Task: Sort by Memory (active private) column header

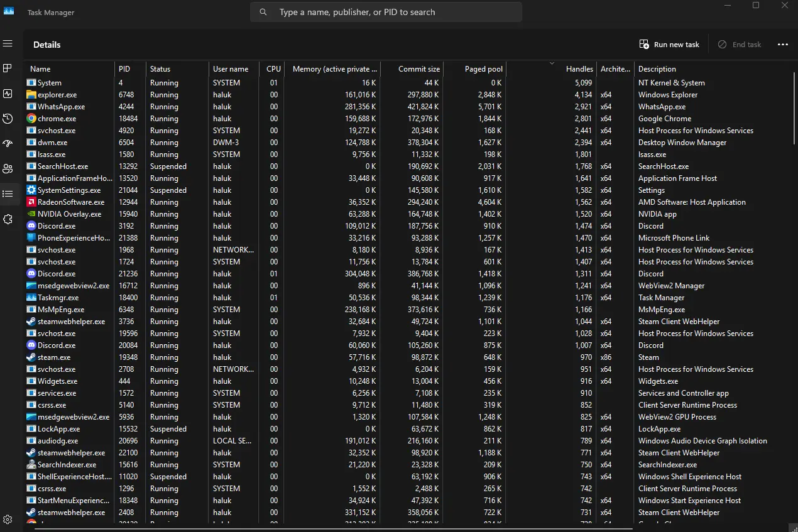Action: tap(332, 69)
